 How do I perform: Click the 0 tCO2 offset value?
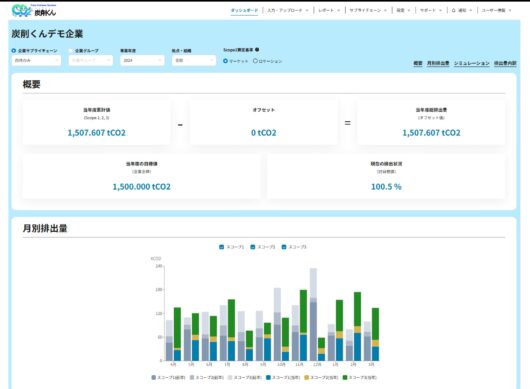(x=264, y=133)
